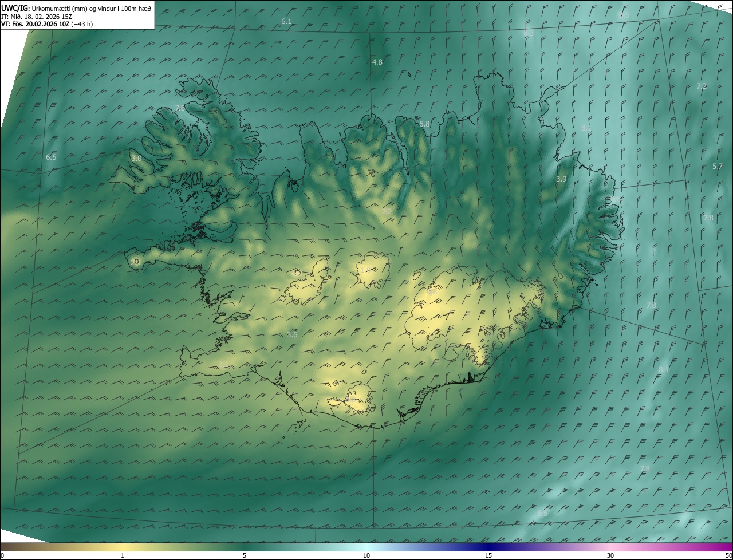Click the 5 tick on the color scale
Image resolution: width=733 pixels, height=560 pixels.
[245, 555]
